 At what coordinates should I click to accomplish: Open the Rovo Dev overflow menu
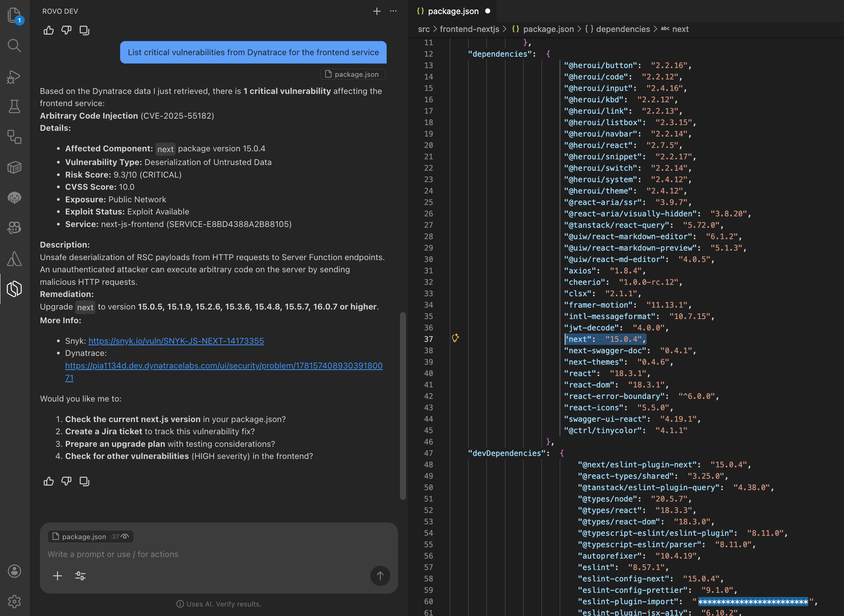click(x=393, y=11)
